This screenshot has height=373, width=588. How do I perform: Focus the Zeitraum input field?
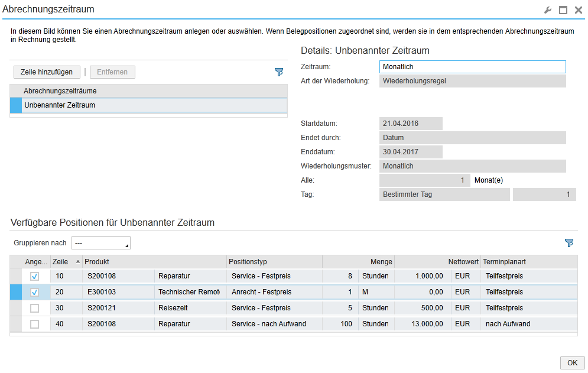coord(473,67)
